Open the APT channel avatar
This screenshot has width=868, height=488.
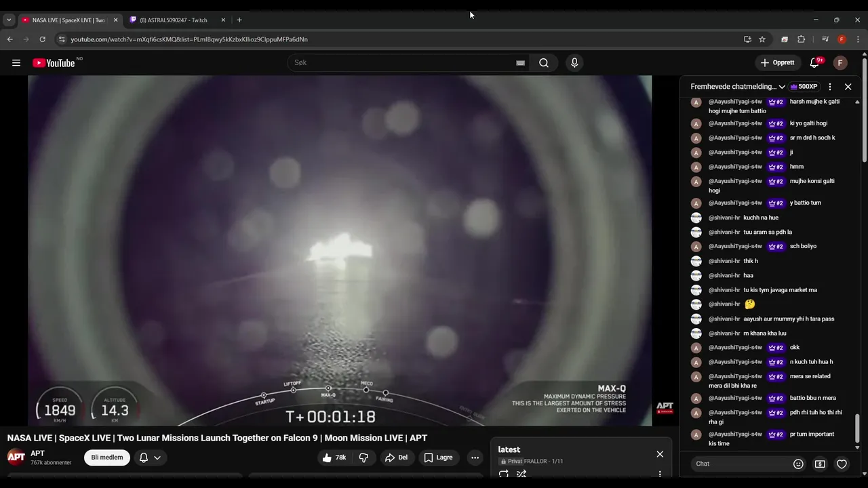16,457
